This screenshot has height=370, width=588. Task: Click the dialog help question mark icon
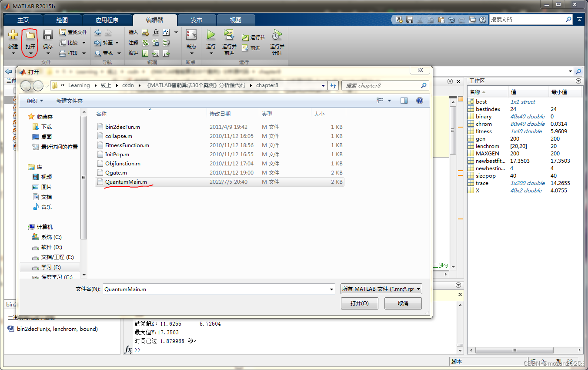[420, 101]
